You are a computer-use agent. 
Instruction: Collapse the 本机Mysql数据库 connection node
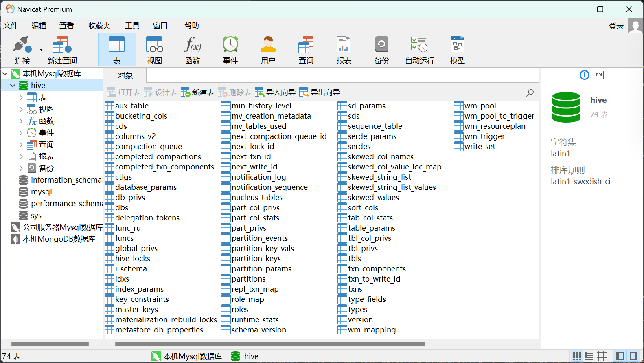tap(5, 74)
